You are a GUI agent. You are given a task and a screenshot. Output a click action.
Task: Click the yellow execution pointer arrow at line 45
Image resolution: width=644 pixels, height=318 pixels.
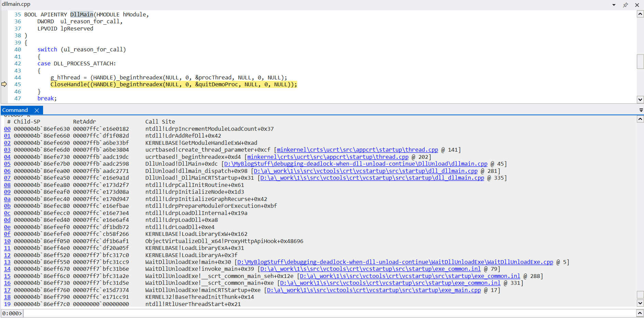click(x=4, y=84)
